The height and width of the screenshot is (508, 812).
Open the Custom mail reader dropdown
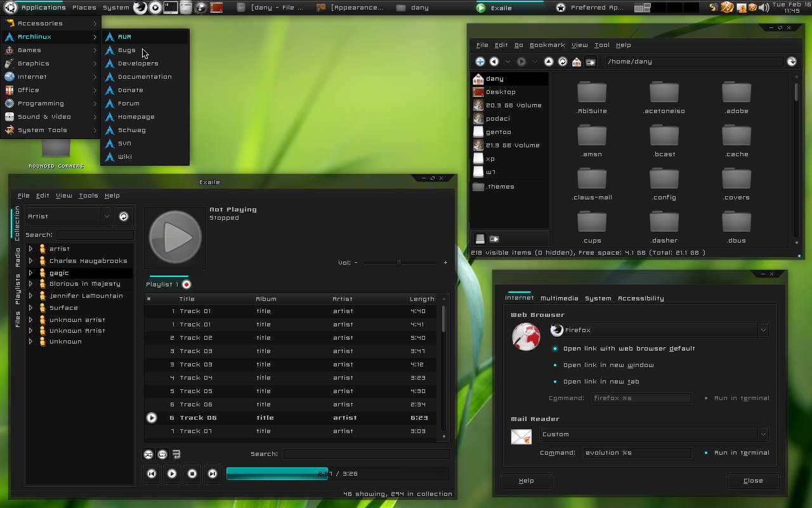(x=654, y=434)
